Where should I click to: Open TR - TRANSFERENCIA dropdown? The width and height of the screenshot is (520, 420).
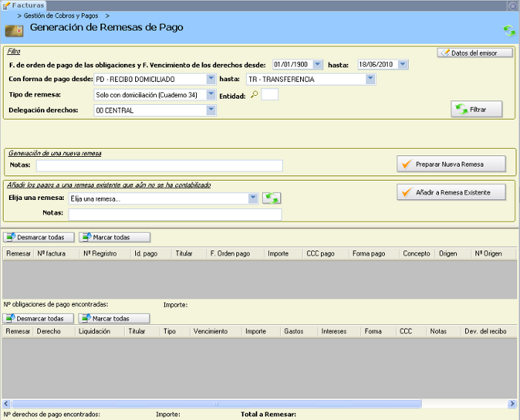click(370, 79)
